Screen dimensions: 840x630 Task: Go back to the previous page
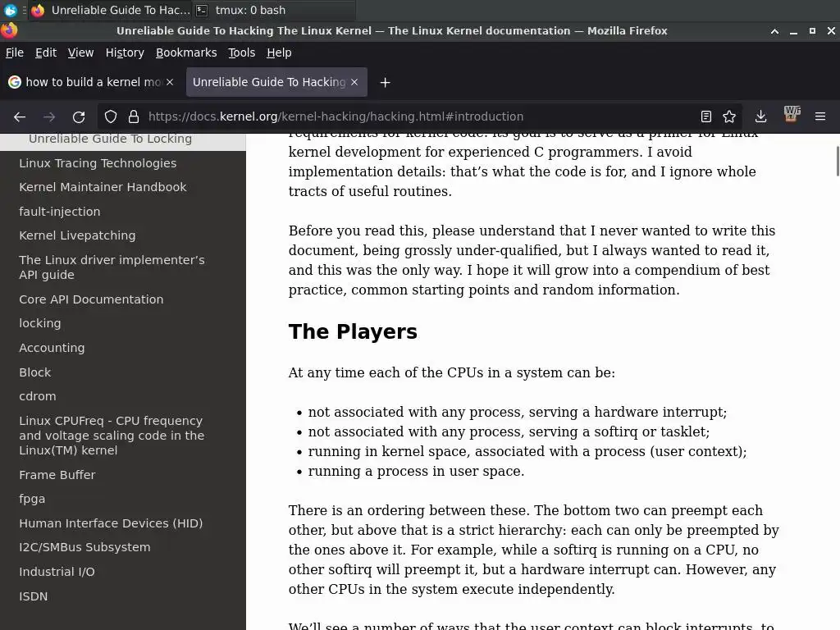(20, 116)
